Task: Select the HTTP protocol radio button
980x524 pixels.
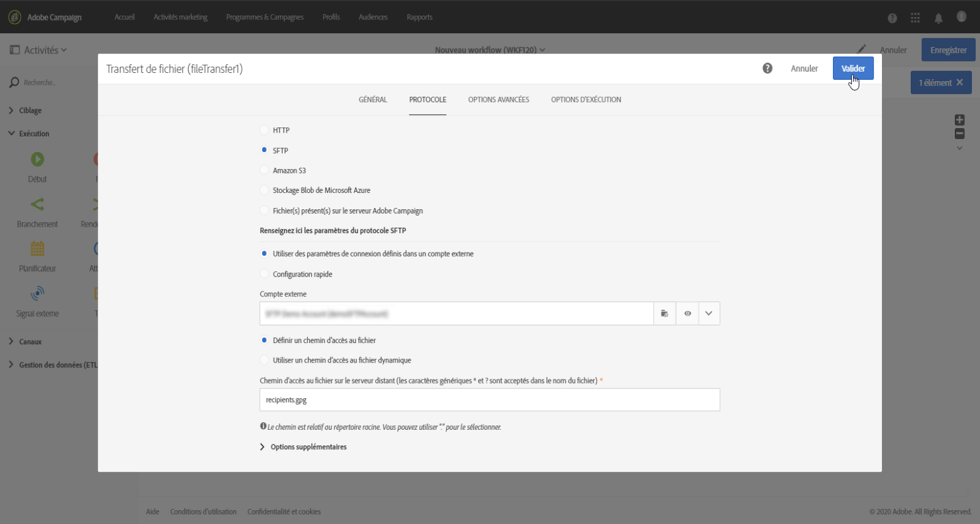Action: [x=264, y=130]
